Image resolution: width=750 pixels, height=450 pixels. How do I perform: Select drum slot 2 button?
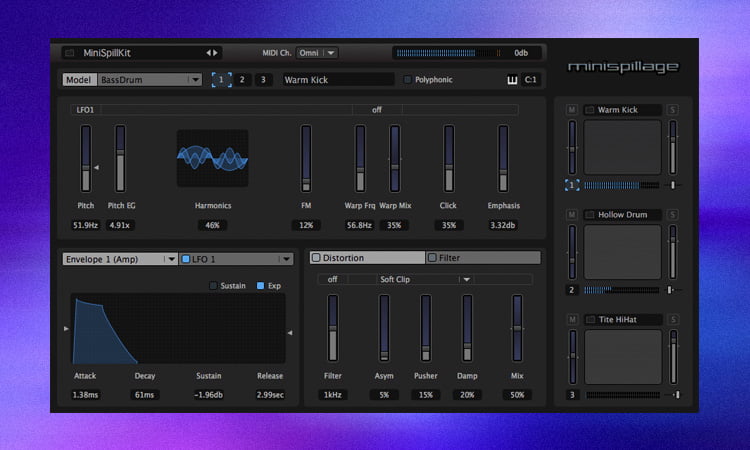click(x=242, y=79)
